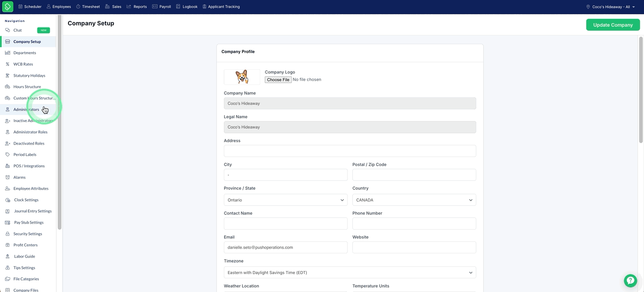Screen dimensions: 644x292
Task: Click the Deactivated Roles icon
Action: tap(8, 143)
